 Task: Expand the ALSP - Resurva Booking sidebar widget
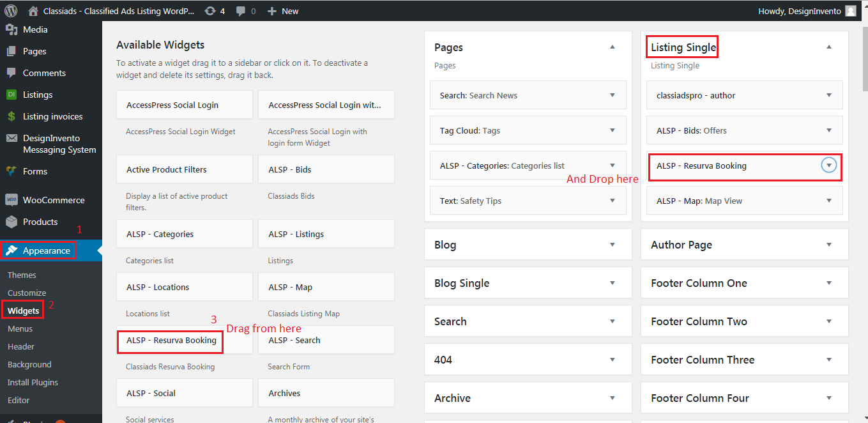coord(828,165)
